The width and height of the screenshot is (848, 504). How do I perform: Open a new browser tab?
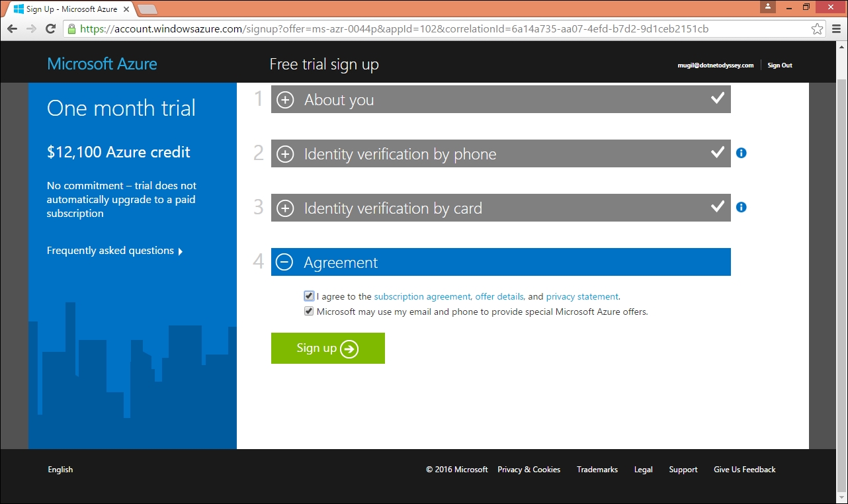pyautogui.click(x=147, y=9)
